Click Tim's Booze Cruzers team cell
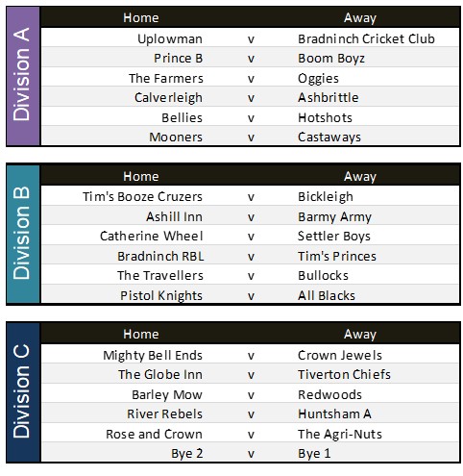Viewport: 463px width, 476px height. click(142, 196)
